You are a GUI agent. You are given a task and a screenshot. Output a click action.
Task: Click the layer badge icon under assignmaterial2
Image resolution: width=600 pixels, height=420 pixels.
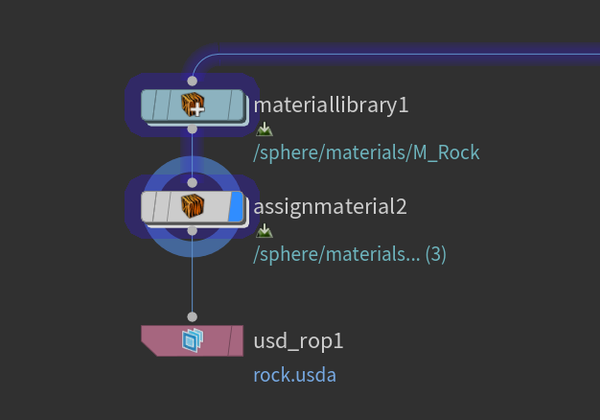pyautogui.click(x=264, y=231)
